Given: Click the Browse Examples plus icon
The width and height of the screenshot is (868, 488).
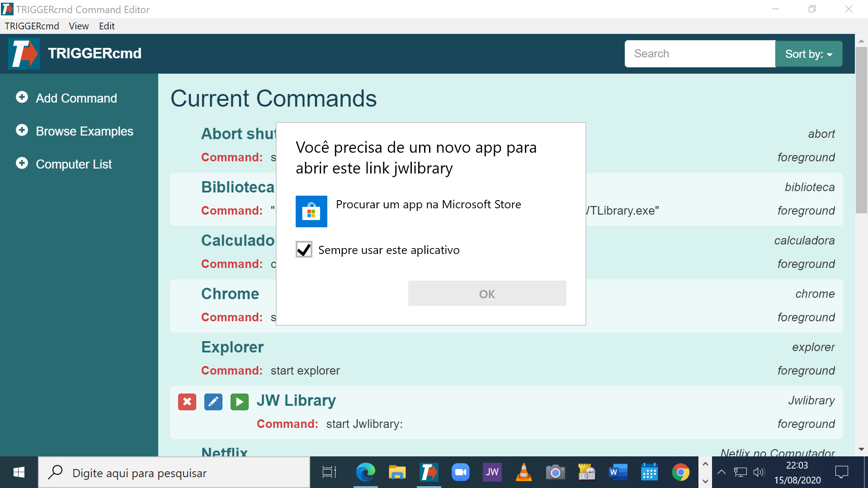Looking at the screenshot, I should tap(22, 130).
